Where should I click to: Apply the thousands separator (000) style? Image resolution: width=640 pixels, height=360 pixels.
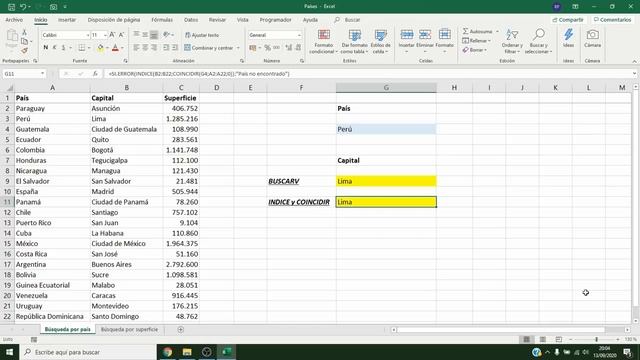tap(277, 48)
